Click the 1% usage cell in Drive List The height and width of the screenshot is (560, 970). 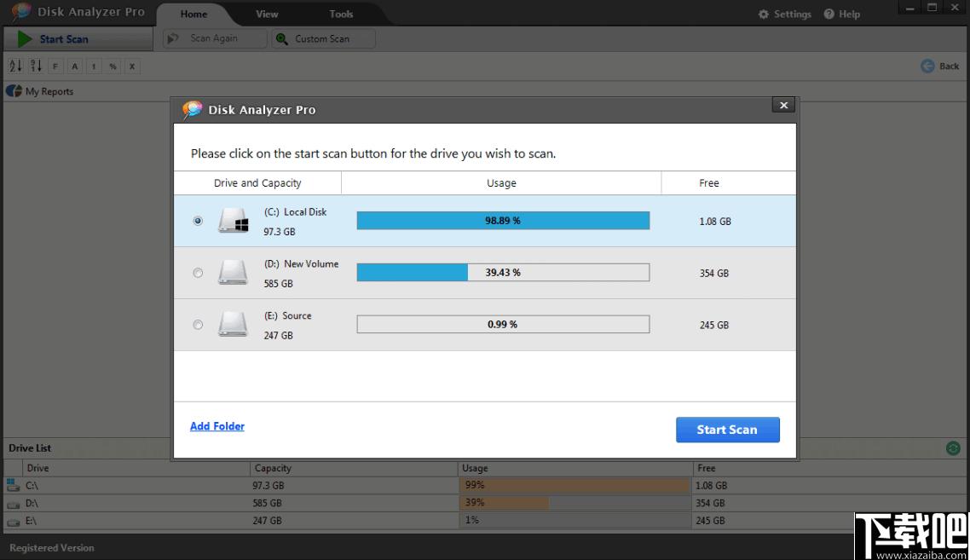click(574, 521)
